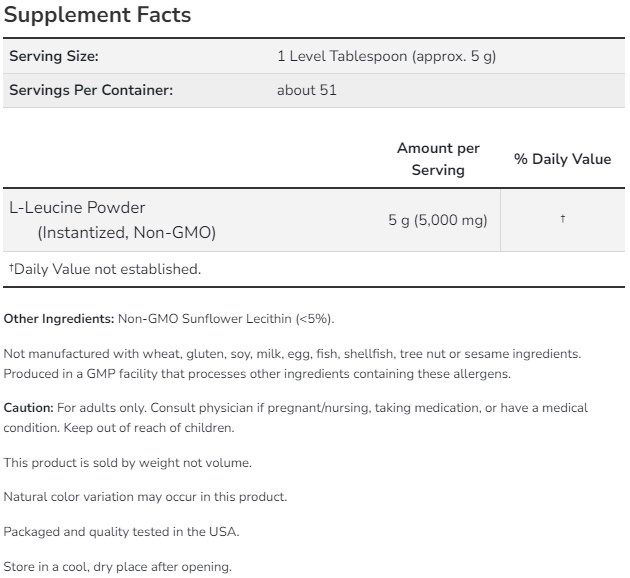The width and height of the screenshot is (630, 578).
Task: Click the Not manufactured with wheat allergen statement
Action: [292, 354]
